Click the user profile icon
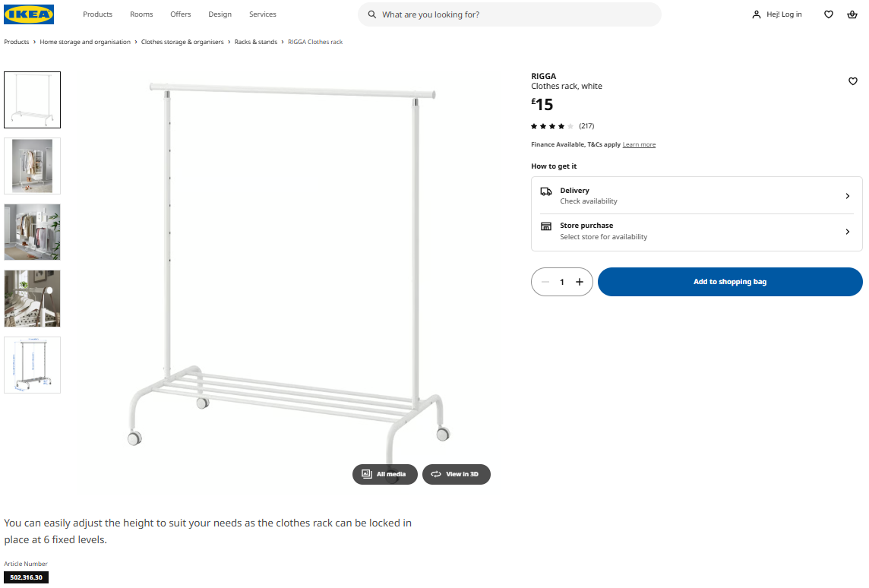869x588 pixels. pos(756,14)
